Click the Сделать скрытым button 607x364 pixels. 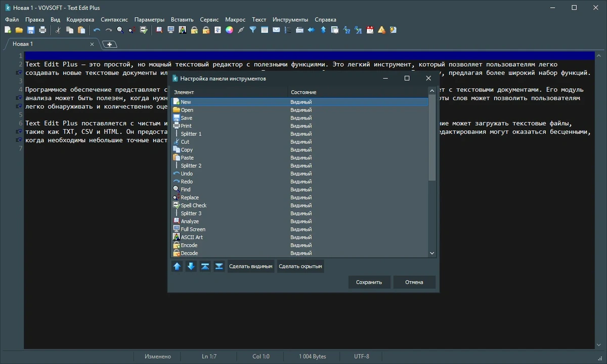coord(300,266)
